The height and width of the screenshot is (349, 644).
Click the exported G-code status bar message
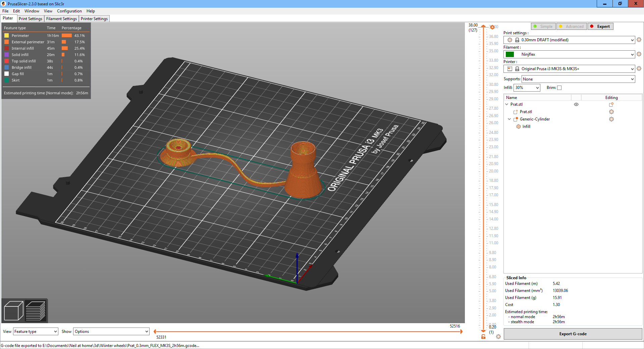click(x=100, y=346)
